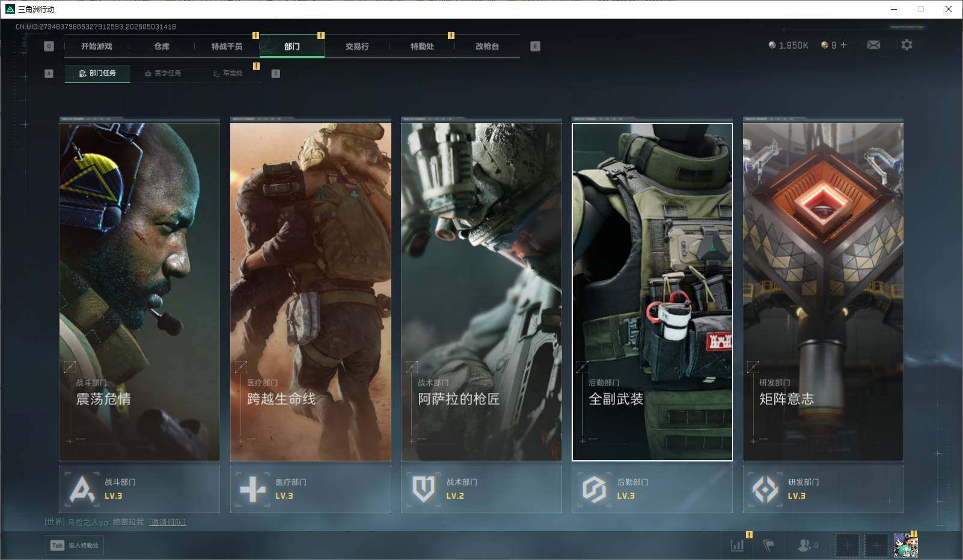Screen dimensions: 963x560
Task: Click the E key hint icon
Action: 535,46
